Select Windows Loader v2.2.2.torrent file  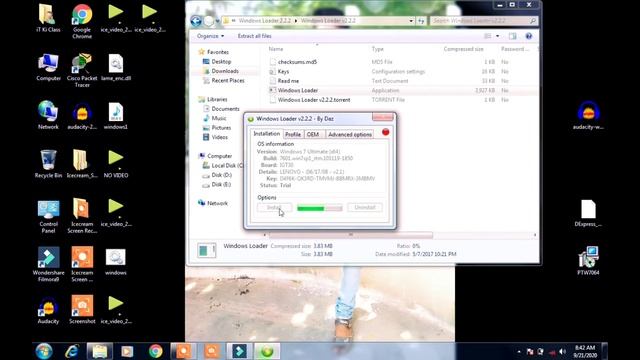pyautogui.click(x=402, y=100)
